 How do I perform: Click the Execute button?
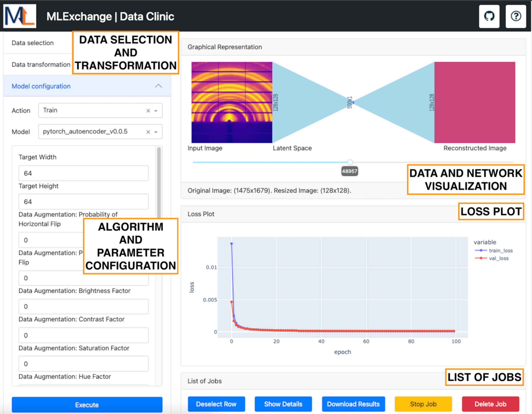tap(87, 404)
